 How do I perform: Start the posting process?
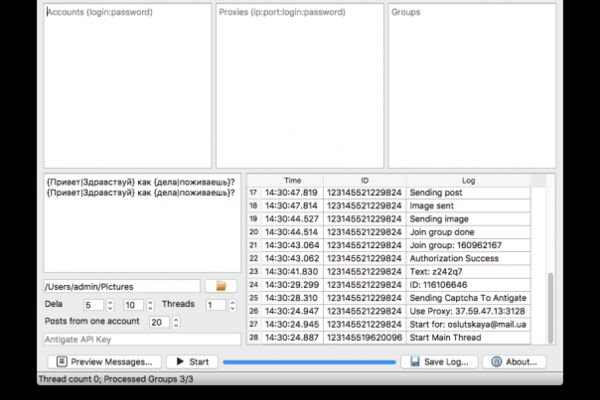pos(192,362)
